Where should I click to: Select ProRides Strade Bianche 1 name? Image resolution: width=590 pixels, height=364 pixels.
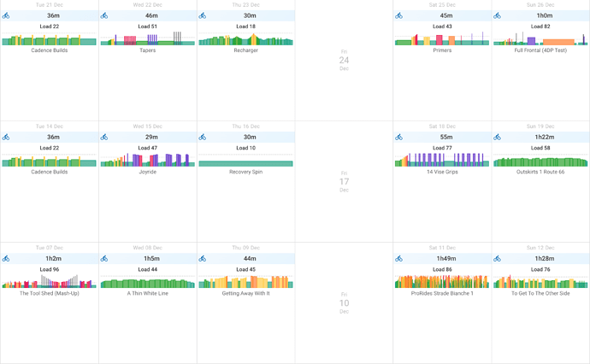[442, 293]
